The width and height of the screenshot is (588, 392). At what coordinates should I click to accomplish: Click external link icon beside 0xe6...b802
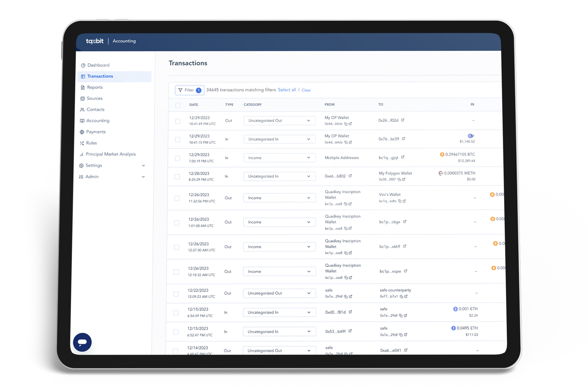point(350,176)
